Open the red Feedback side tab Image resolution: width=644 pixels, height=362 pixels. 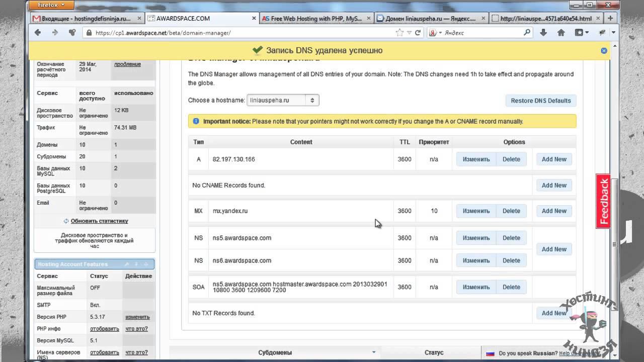tap(603, 201)
